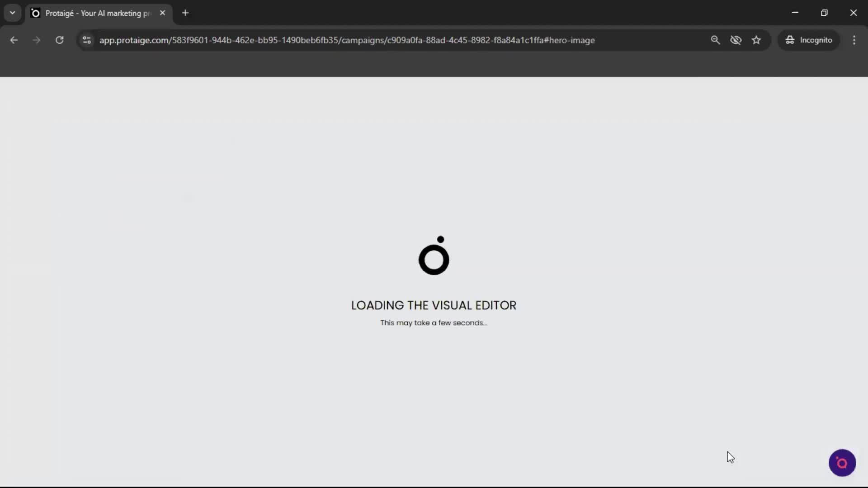Open Chrome's three-dot menu
This screenshot has width=868, height=488.
pos(854,40)
